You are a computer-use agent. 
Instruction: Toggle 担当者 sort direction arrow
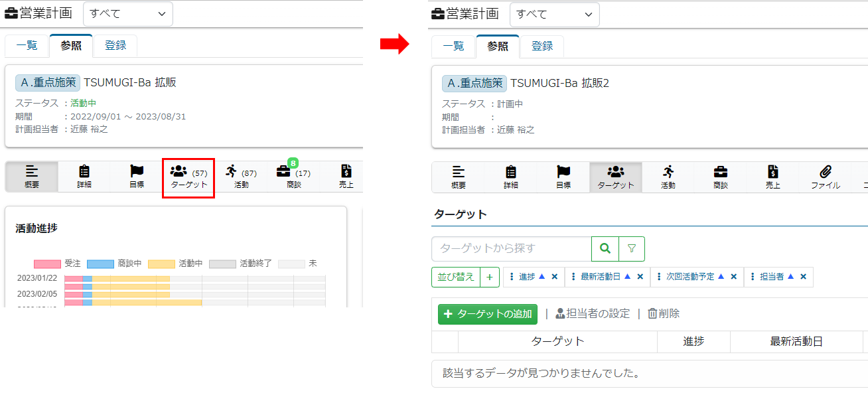coord(790,277)
